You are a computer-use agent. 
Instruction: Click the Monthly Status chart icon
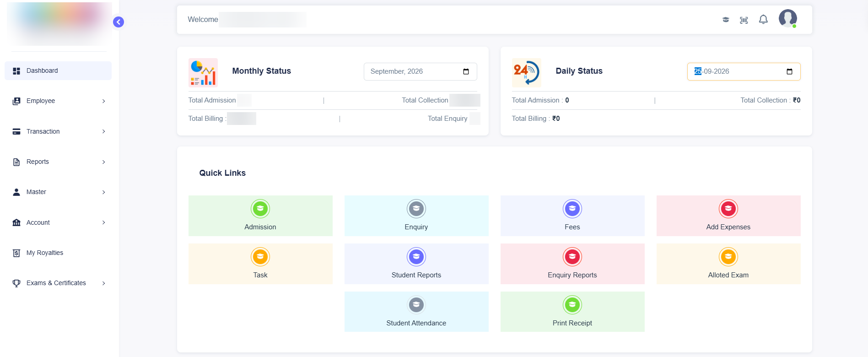tap(203, 73)
